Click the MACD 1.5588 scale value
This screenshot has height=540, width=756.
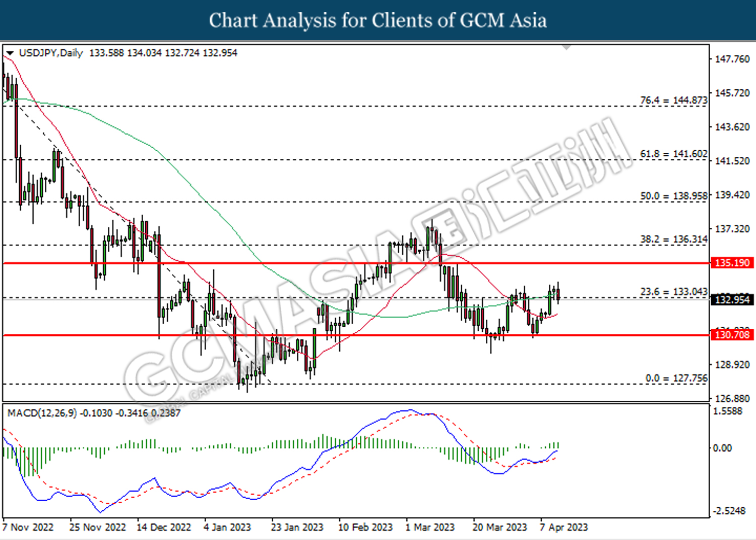pos(728,411)
